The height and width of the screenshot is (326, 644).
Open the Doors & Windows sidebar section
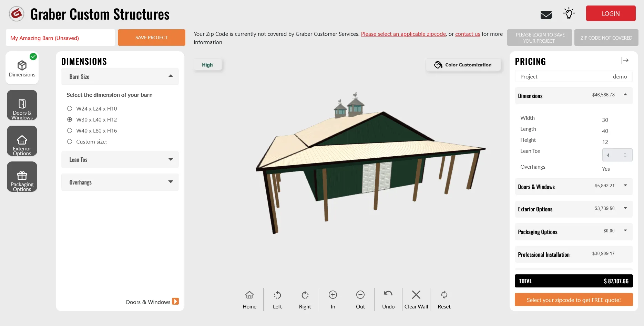[x=22, y=105]
